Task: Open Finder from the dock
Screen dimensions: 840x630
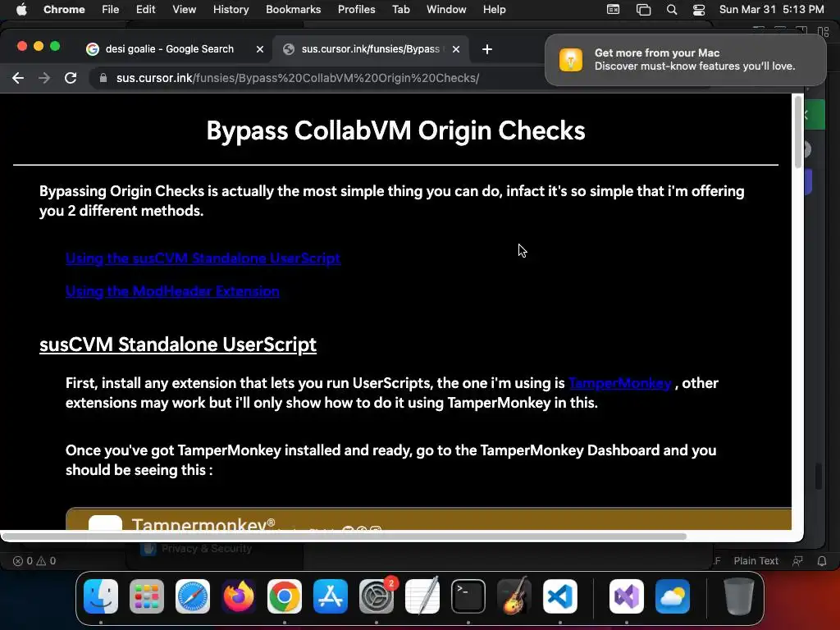Action: tap(101, 596)
